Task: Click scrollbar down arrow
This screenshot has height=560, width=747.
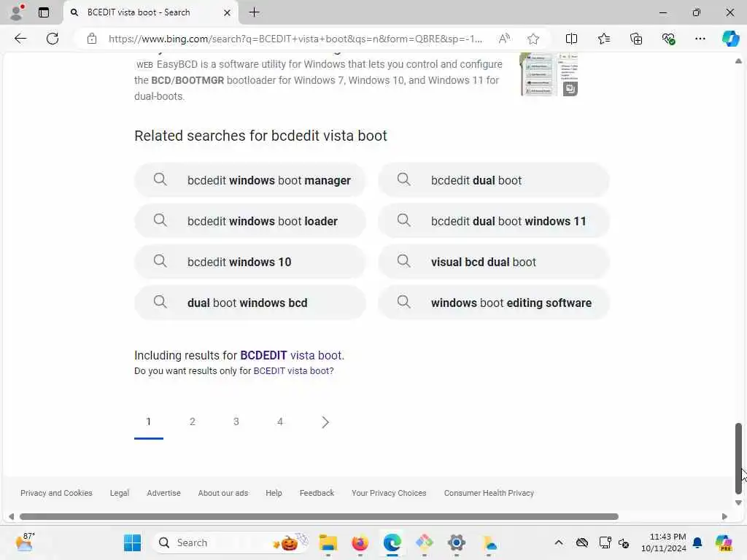Action: click(738, 503)
